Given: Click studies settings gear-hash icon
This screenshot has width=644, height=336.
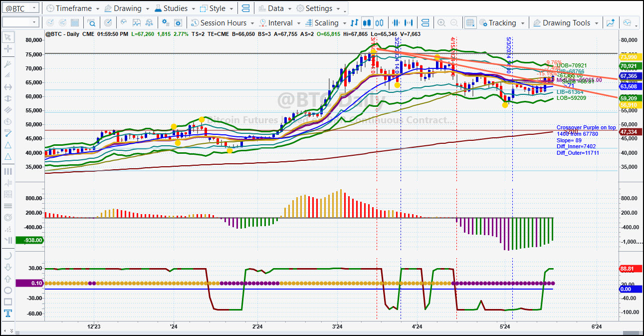Looking at the screenshot, I should pyautogui.click(x=165, y=22).
